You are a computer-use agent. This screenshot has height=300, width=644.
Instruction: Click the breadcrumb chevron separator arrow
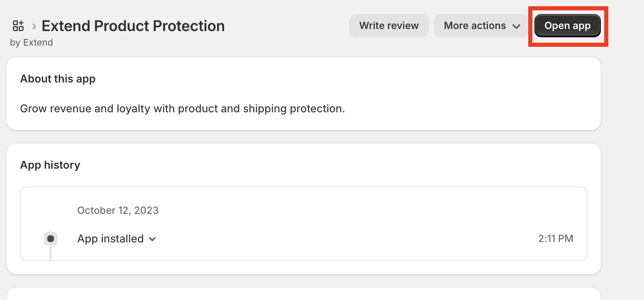point(34,26)
